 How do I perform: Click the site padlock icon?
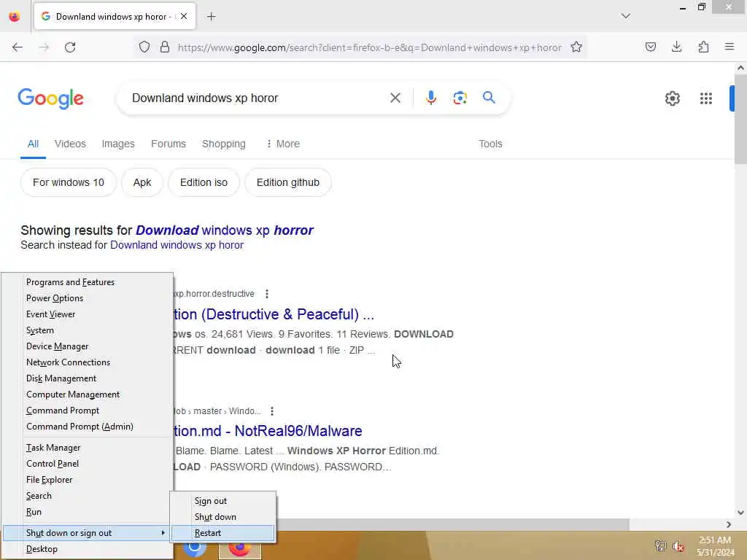point(165,47)
